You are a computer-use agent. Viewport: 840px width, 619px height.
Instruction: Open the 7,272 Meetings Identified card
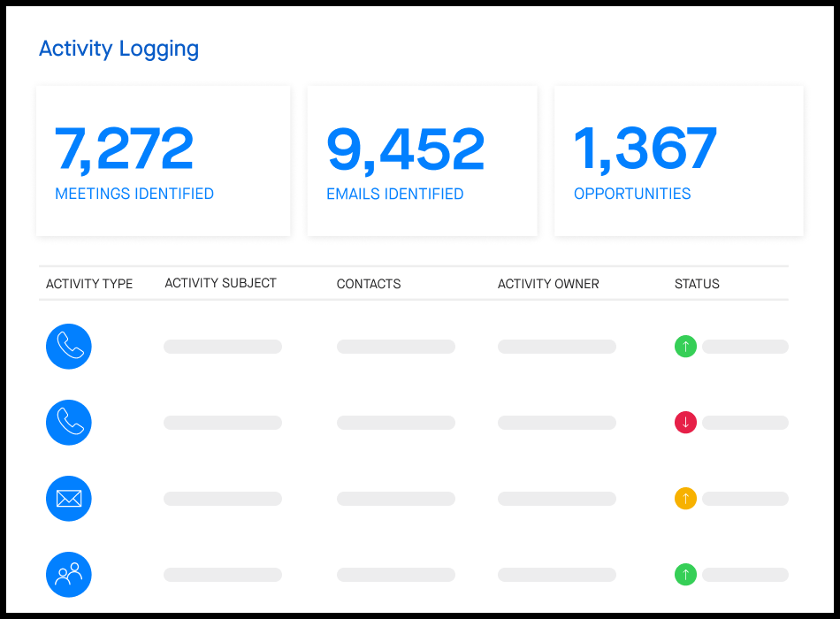163,161
